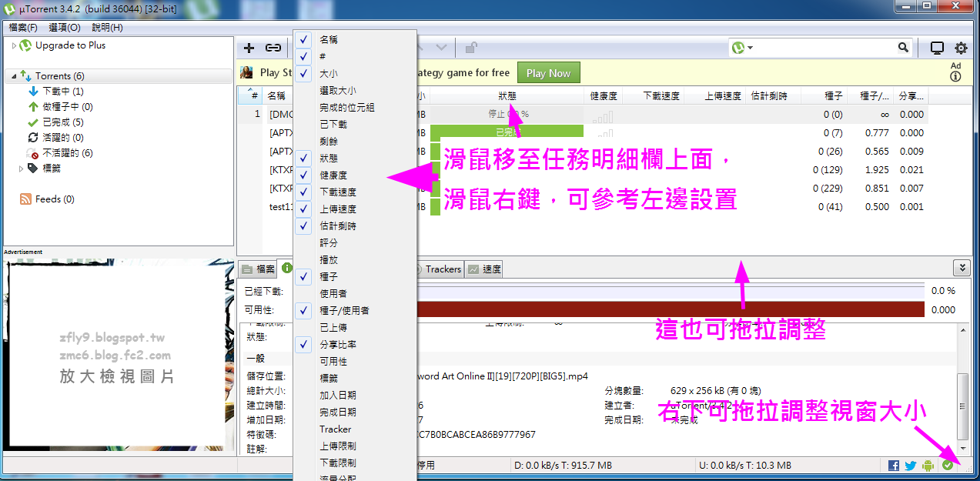Screen dimensions: 980x481
Task: Click the green network-OK status icon
Action: 948,466
